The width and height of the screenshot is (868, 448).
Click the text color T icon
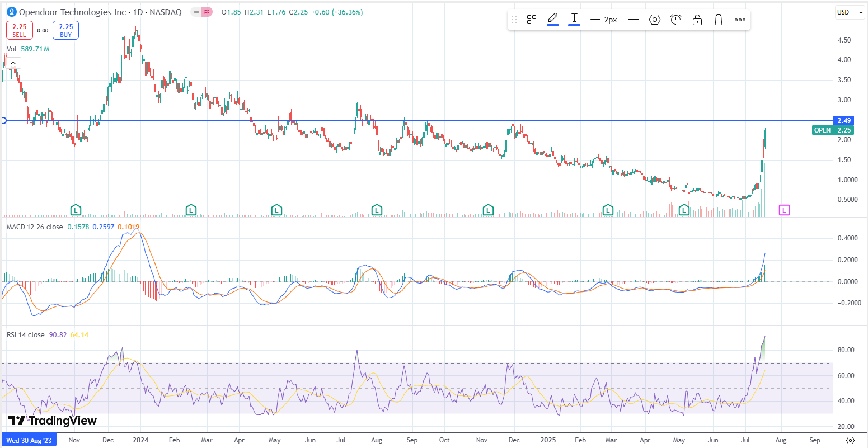(x=574, y=19)
